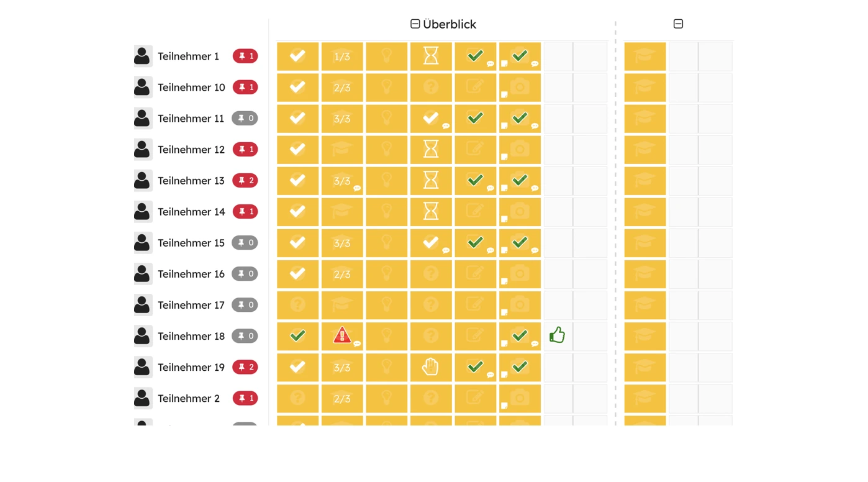The image size is (868, 482).
Task: Select participant name Teilnehmer 15
Action: pos(191,243)
